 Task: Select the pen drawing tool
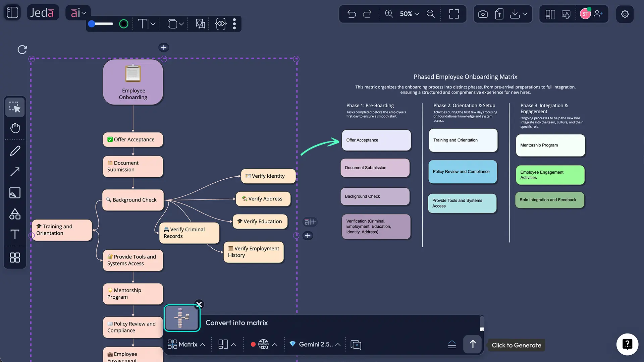[x=15, y=150]
